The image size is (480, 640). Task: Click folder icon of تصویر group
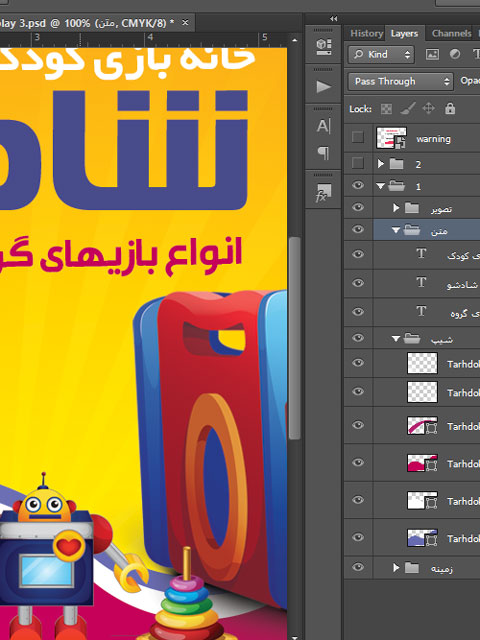click(x=411, y=209)
